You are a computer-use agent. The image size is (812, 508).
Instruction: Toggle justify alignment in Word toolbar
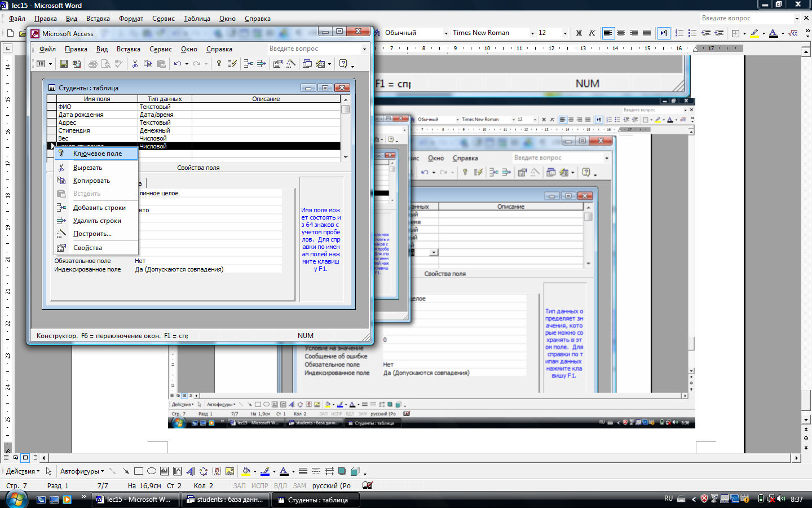(647, 33)
